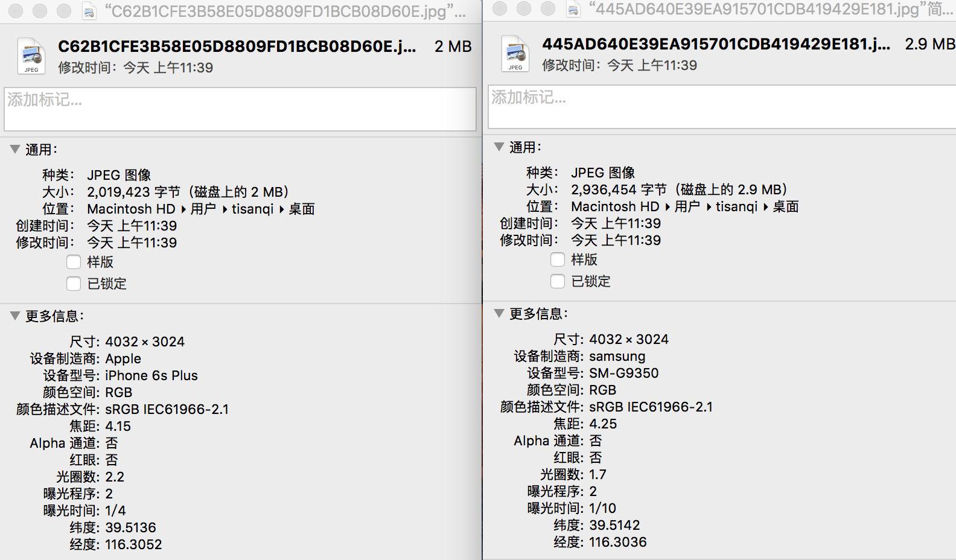Close the 445AD640 info window
Viewport: 956px width, 560px height.
coord(500,8)
